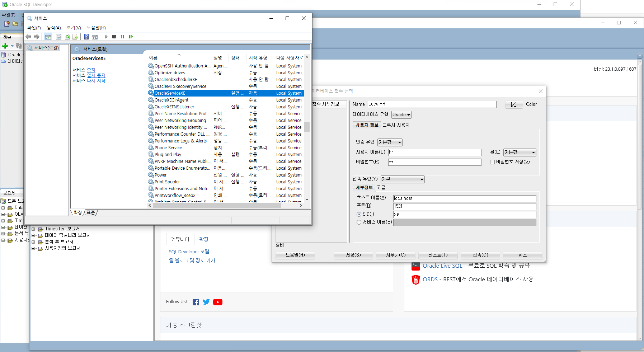The image size is (644, 352).
Task: Click Twitter icon next to Follow Us
Action: tap(206, 302)
